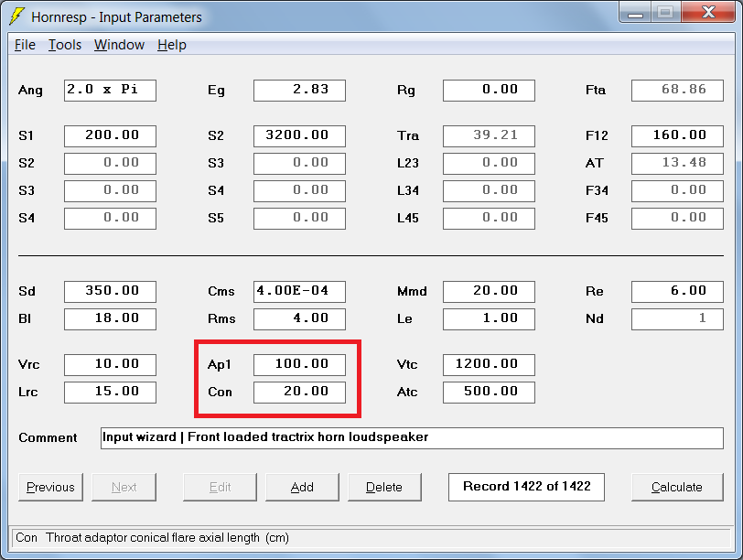Click the Hornresp lightning icon in title bar
Viewport: 743px width, 560px height.
17,16
